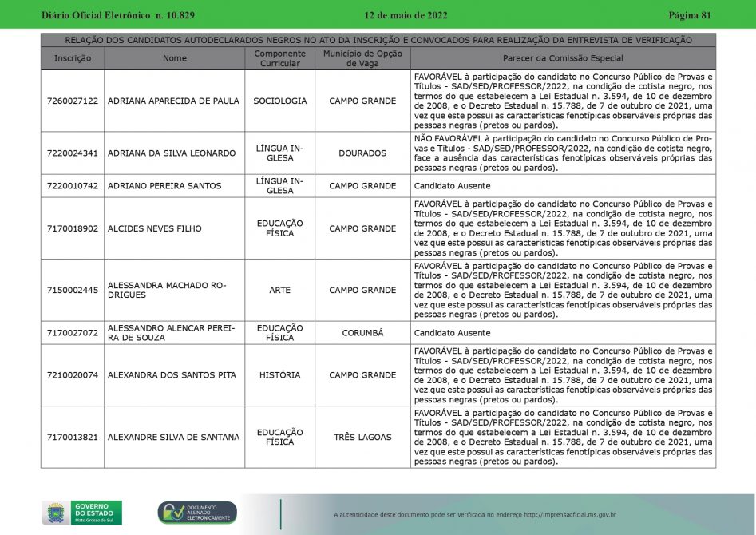Click the Inscrição column header

73,58
